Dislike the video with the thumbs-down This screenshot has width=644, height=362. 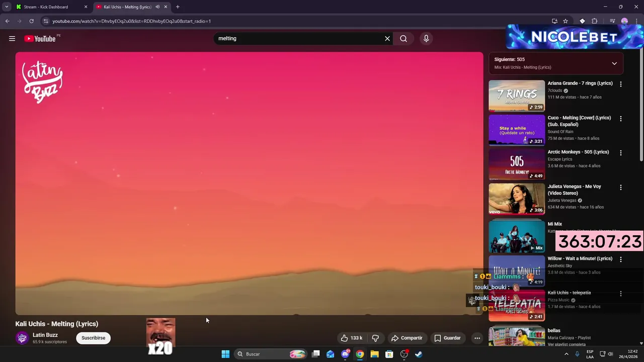(x=375, y=338)
